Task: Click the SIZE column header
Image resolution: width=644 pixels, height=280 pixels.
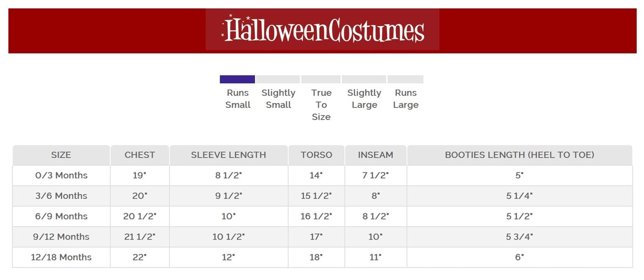Action: click(x=61, y=155)
